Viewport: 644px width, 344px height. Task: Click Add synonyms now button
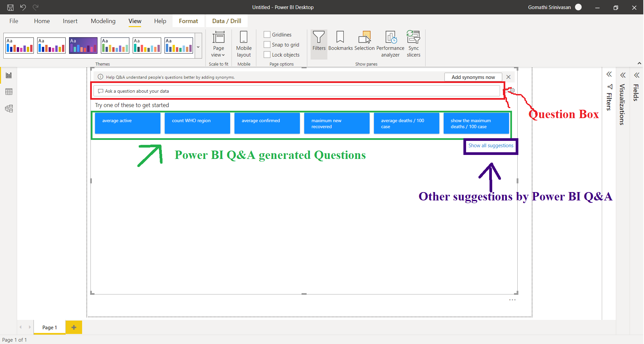click(x=473, y=77)
